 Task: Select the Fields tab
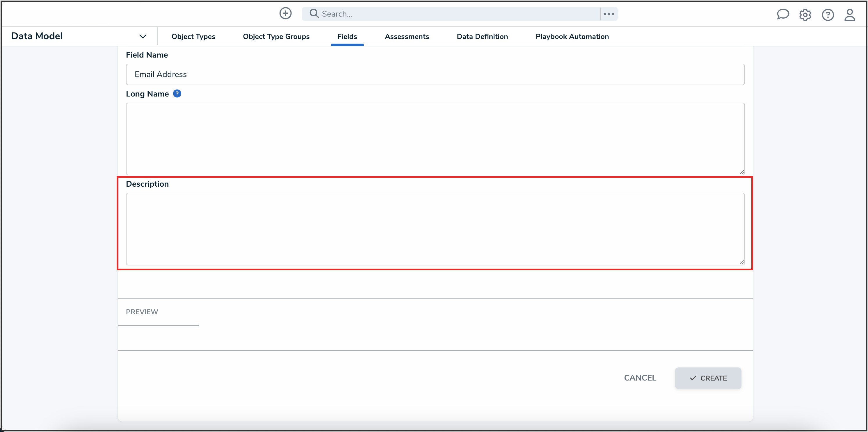[x=347, y=36]
